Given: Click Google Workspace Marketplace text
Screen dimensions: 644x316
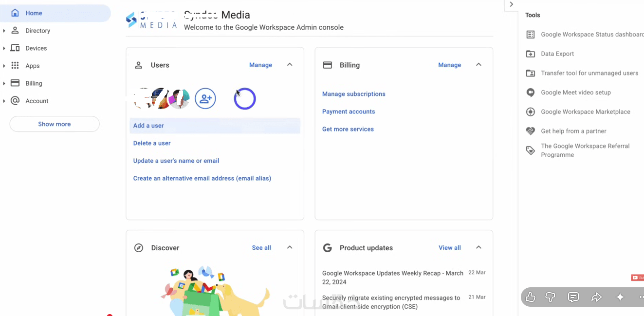Looking at the screenshot, I should point(586,112).
